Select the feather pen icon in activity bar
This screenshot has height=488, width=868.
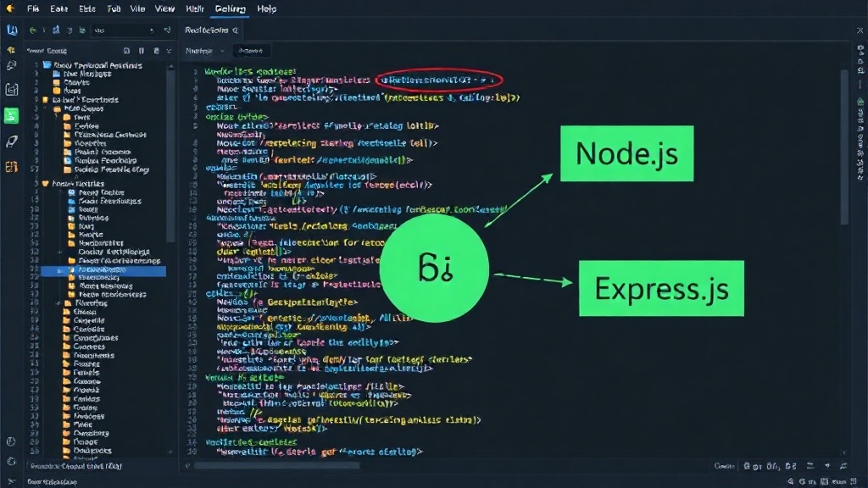[12, 141]
